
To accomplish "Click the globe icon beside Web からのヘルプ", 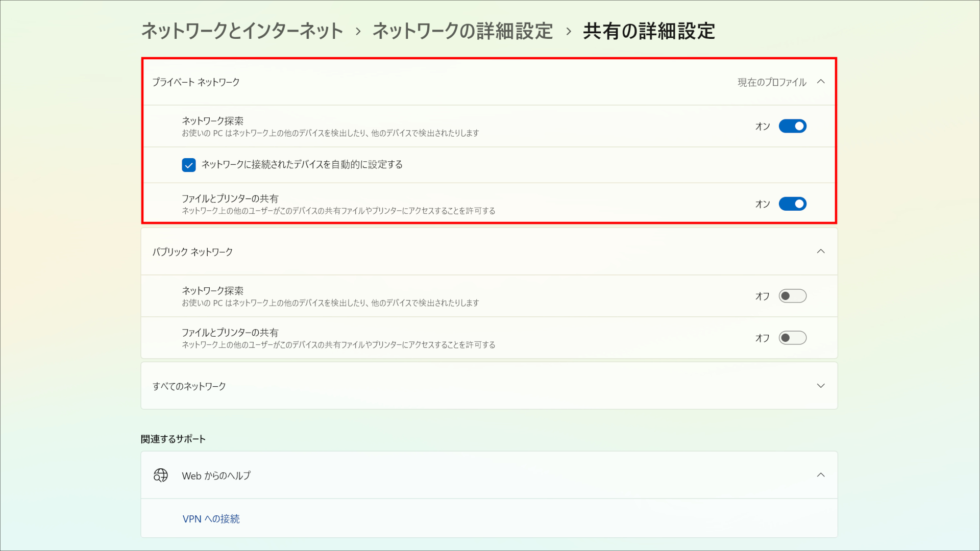I will (160, 475).
